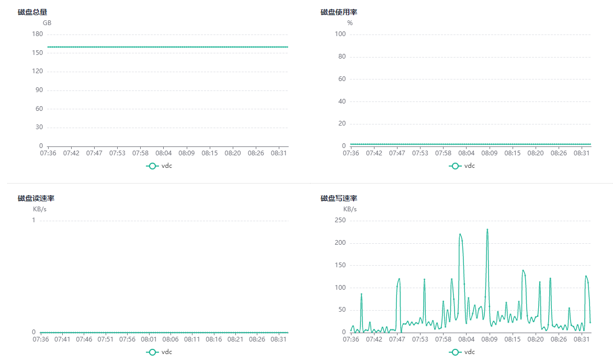
Task: Click the 07:36 time label in 磁盘总量
Action: pyautogui.click(x=48, y=153)
